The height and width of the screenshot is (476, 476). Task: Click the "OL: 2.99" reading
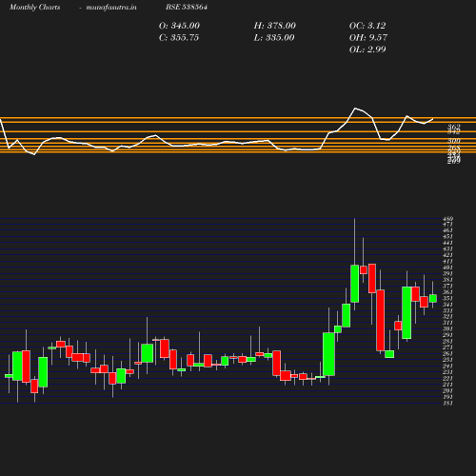point(367,50)
